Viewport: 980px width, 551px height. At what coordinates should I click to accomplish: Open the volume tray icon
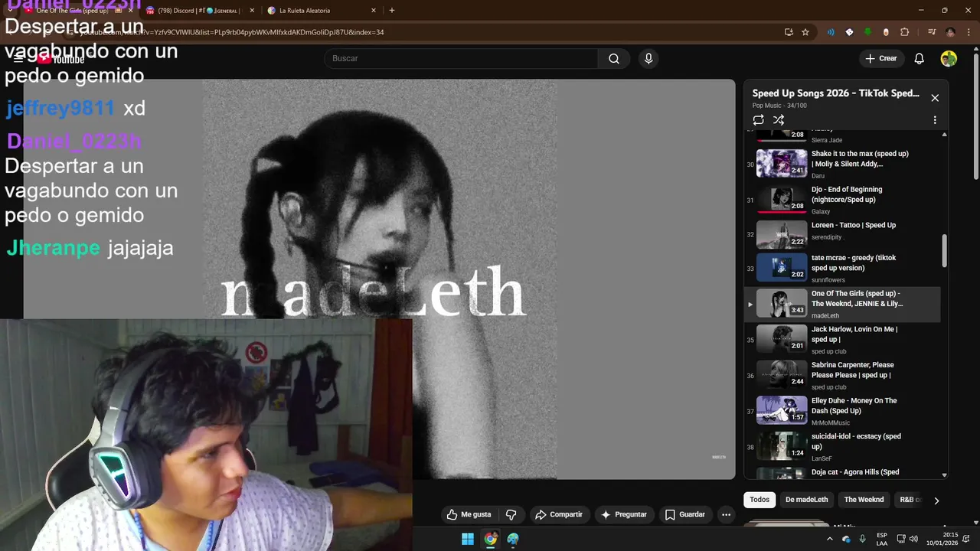[x=913, y=539]
